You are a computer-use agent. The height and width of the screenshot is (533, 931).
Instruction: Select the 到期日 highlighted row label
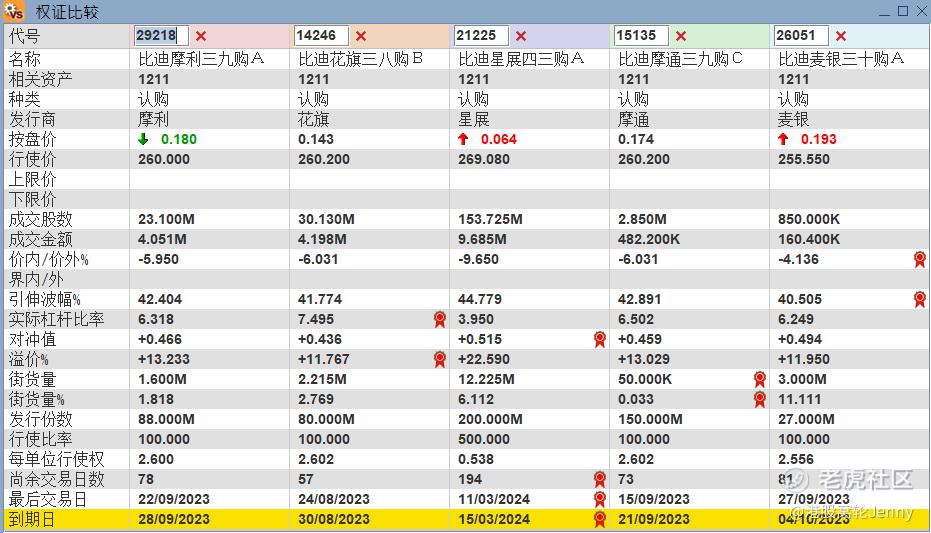pos(31,519)
